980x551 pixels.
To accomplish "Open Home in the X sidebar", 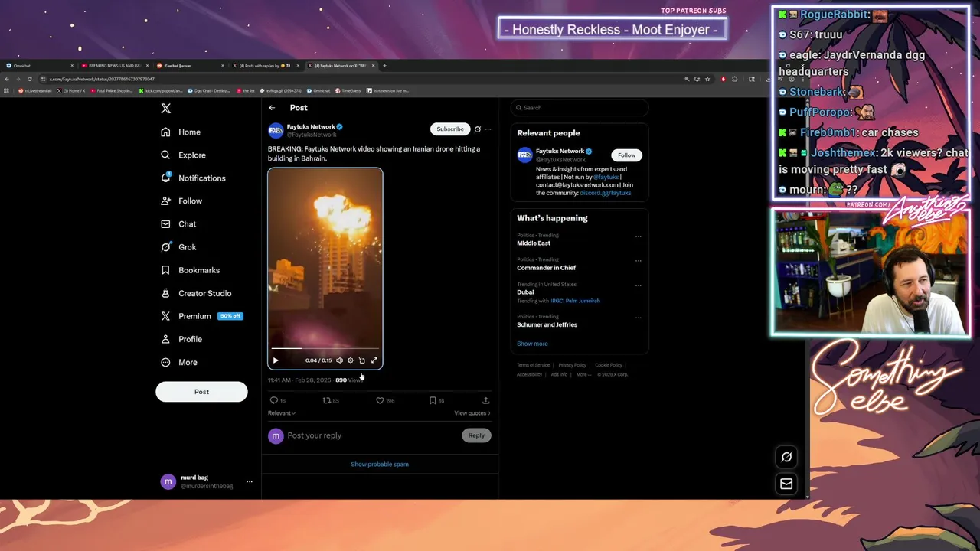I will click(181, 132).
